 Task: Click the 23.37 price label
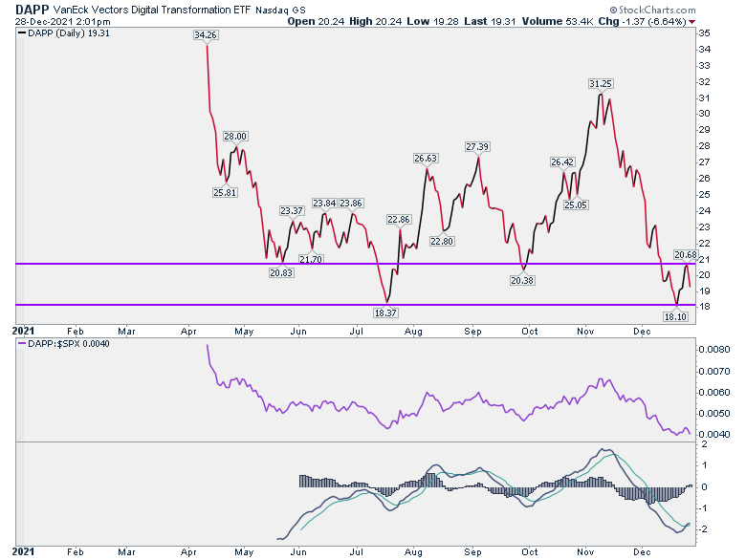click(292, 210)
